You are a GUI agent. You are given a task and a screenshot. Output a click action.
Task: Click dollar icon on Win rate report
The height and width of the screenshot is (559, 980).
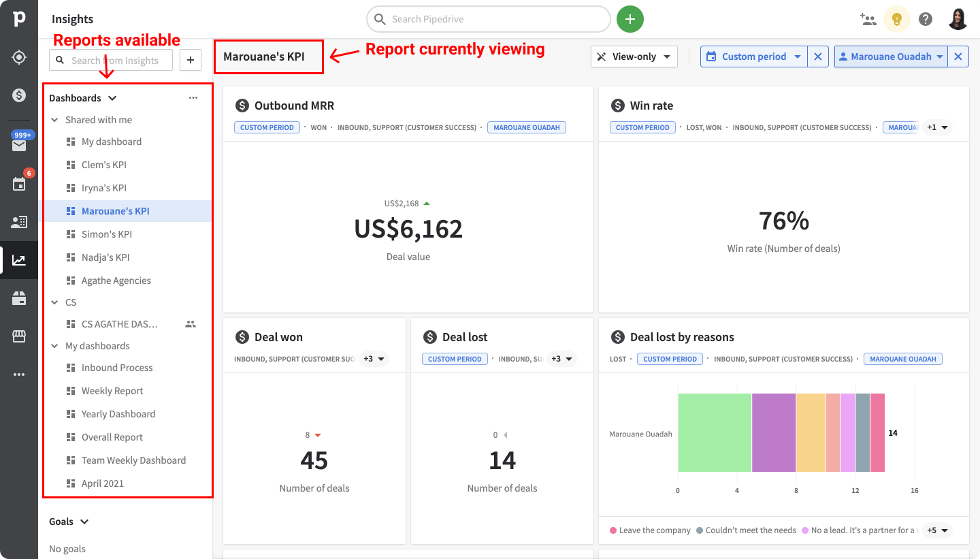[617, 106]
